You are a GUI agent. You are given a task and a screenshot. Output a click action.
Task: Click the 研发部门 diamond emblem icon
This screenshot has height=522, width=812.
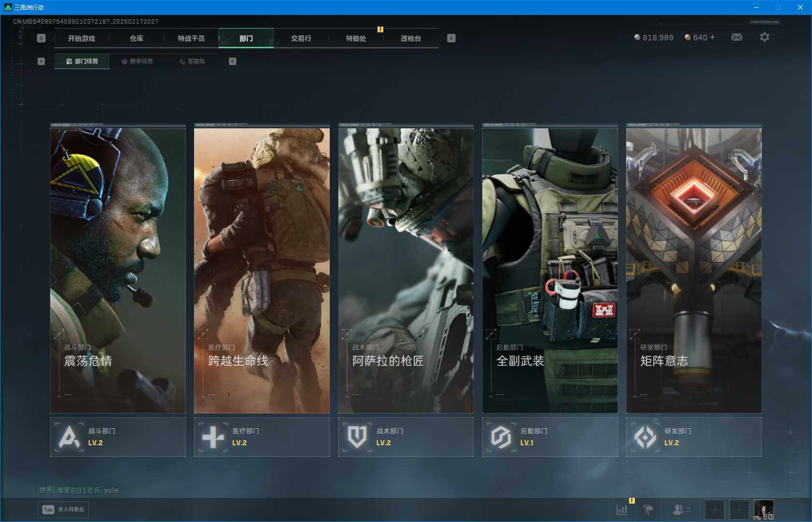(645, 437)
